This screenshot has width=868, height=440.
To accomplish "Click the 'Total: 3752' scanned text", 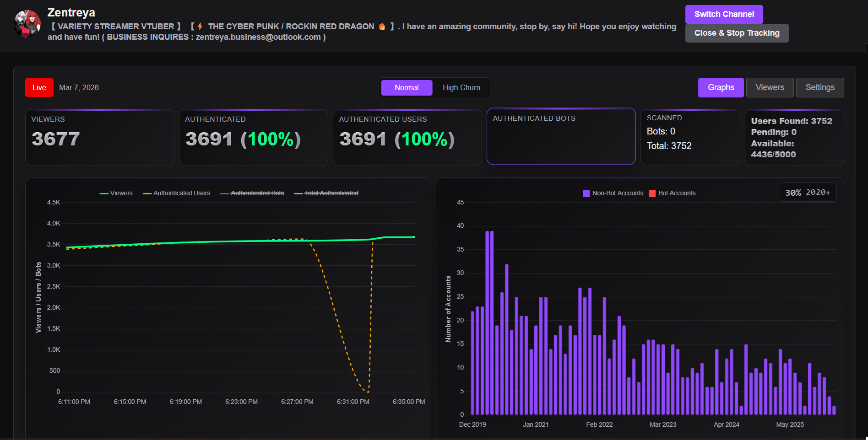I will point(669,146).
